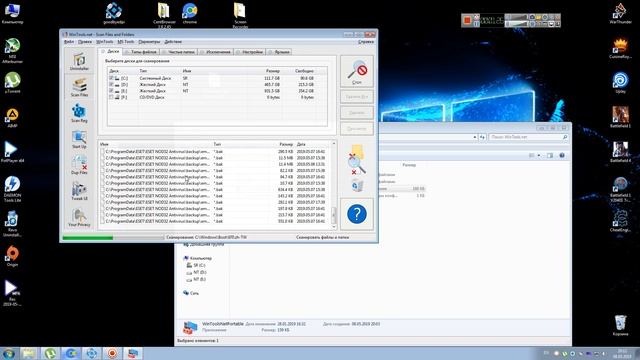The image size is (640, 360).
Task: Open the Правка menu
Action: [85, 42]
